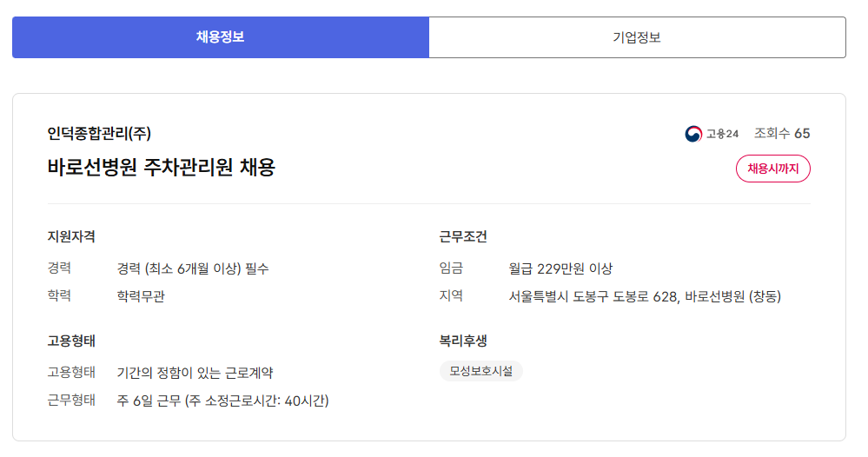Screen dimensions: 868x457
Task: Click the 지원자격 section heading
Action: 71,236
